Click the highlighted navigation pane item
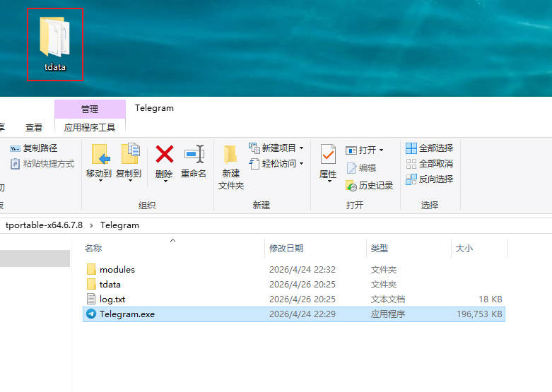 coord(35,259)
